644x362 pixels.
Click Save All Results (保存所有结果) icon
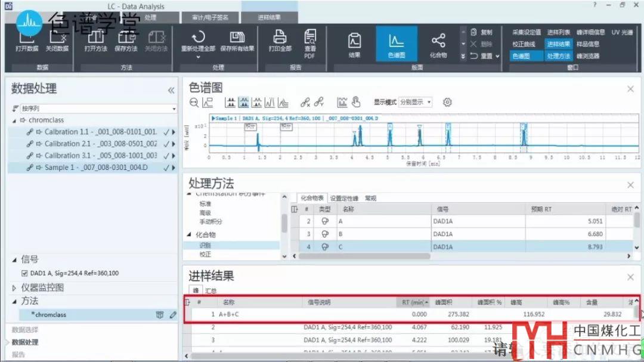[x=237, y=38]
